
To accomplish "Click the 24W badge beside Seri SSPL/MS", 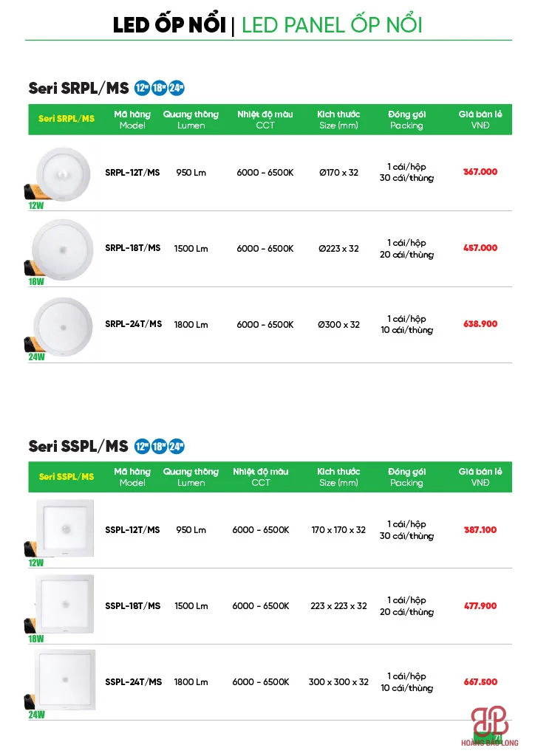I will 176,446.
